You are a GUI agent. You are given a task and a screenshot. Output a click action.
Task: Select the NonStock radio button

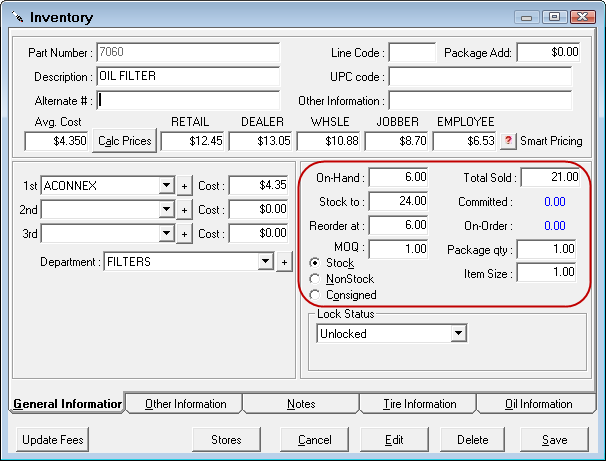(316, 279)
